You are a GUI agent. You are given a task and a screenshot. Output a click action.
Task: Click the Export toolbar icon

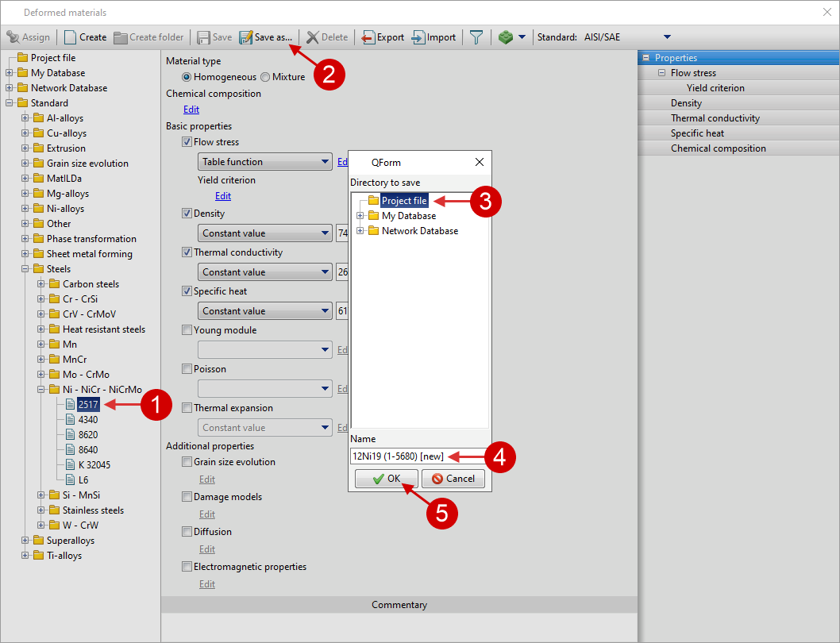pyautogui.click(x=368, y=37)
